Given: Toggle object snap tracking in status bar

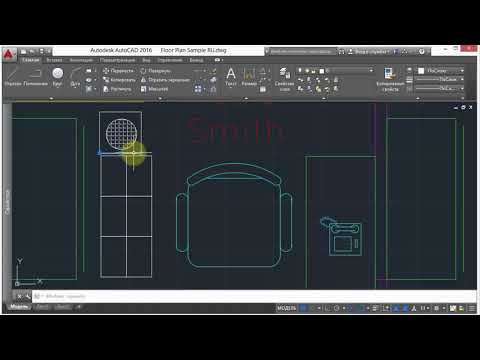Looking at the screenshot, I should click(x=350, y=308).
